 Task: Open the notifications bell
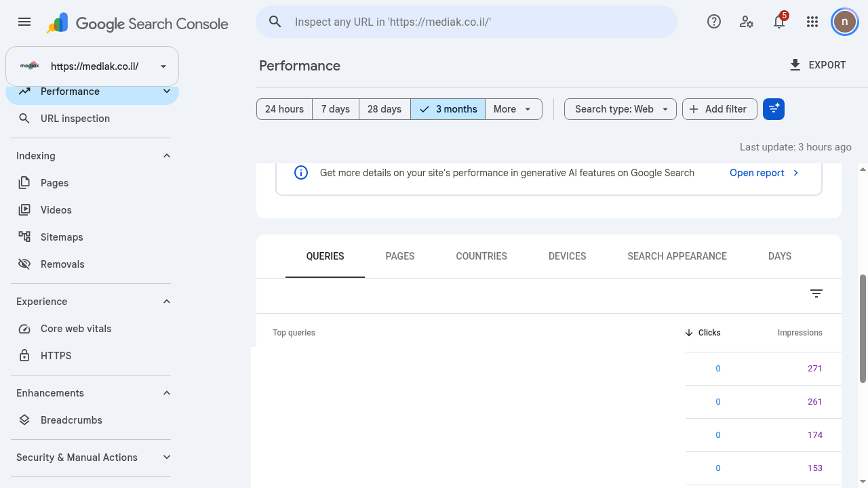coord(779,22)
